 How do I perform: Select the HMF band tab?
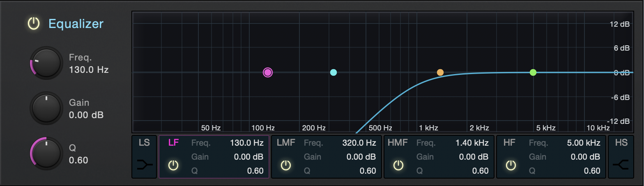(398, 143)
